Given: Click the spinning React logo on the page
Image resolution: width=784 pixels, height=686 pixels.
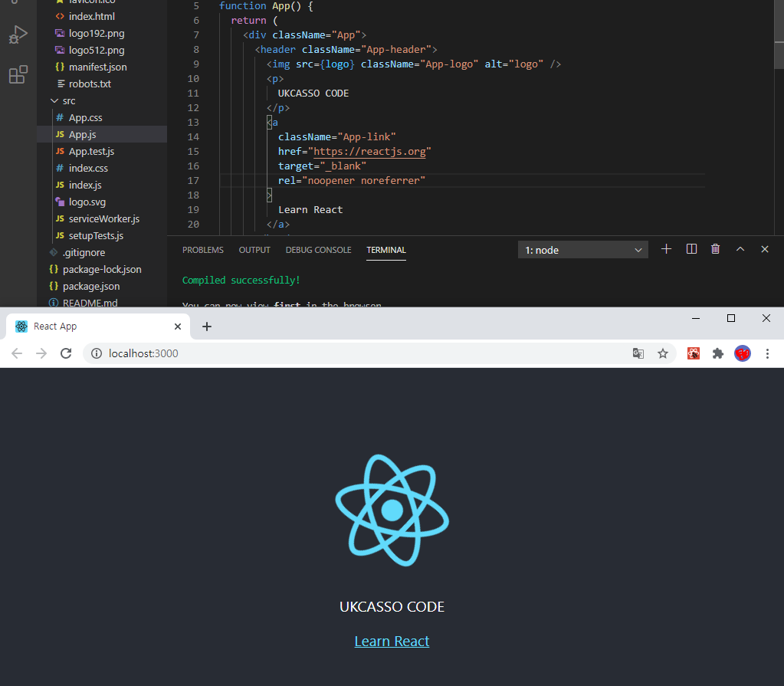Looking at the screenshot, I should pos(392,510).
